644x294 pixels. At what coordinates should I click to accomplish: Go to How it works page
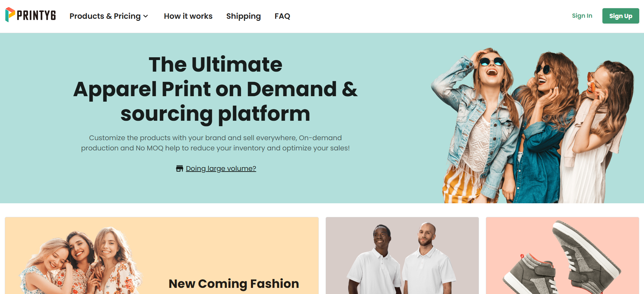[188, 16]
